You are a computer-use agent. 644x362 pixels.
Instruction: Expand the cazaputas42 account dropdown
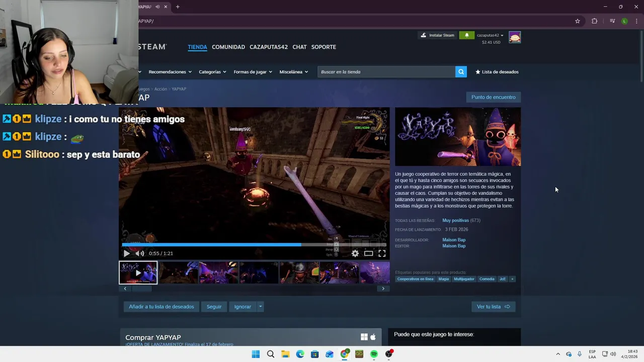(490, 35)
